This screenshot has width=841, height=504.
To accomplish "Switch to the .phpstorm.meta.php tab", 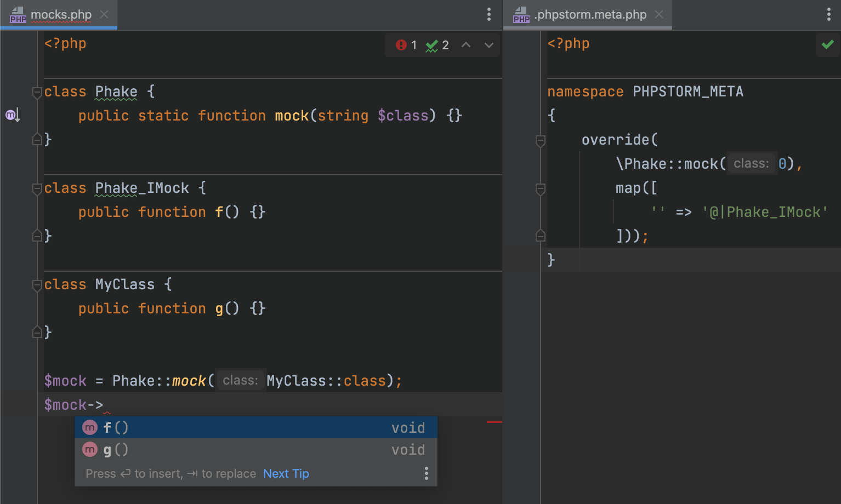I will [x=590, y=15].
